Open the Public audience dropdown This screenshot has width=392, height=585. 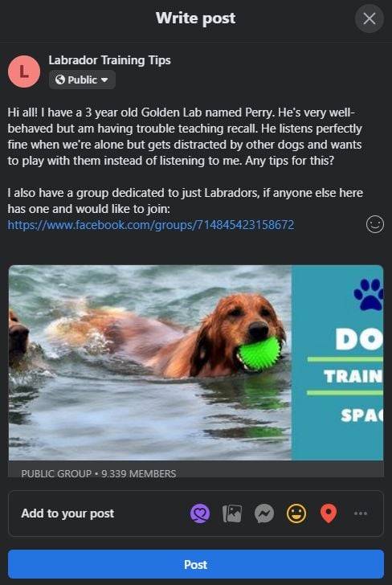(82, 80)
